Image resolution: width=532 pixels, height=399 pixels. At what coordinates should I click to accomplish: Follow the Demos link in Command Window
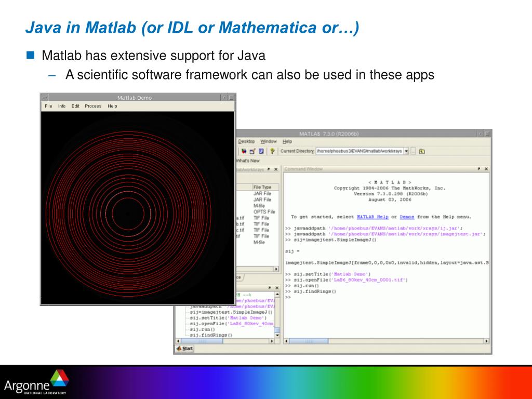(x=407, y=217)
